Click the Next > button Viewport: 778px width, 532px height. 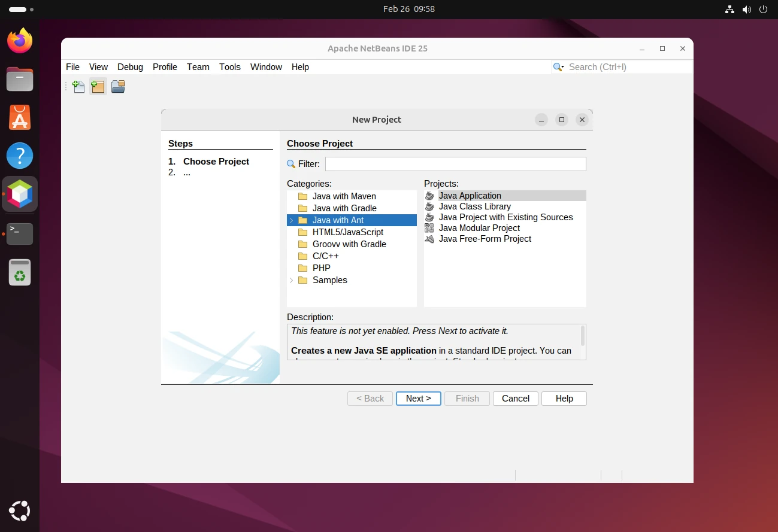[x=419, y=399]
